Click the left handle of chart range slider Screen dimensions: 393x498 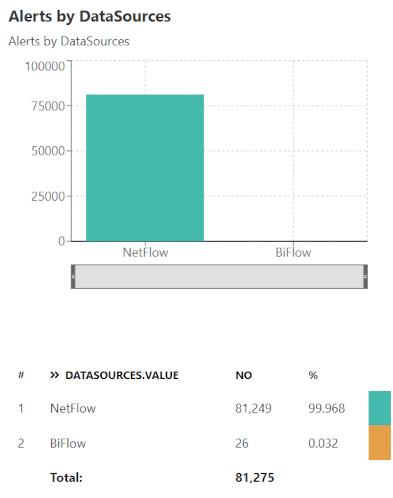(73, 277)
